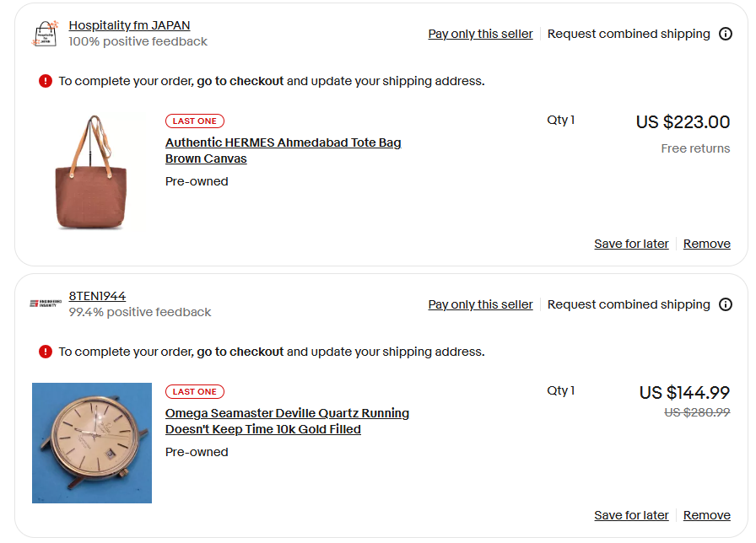756x543 pixels.
Task: Open the combined shipping info icon for 8TEN1944
Action: tap(726, 304)
